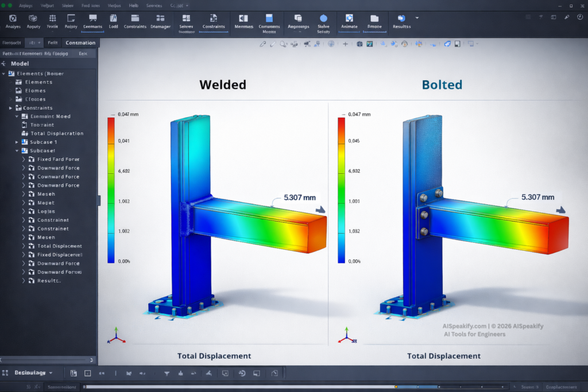The image size is (588, 392).
Task: Select Total Displacration in the model tree
Action: click(57, 133)
